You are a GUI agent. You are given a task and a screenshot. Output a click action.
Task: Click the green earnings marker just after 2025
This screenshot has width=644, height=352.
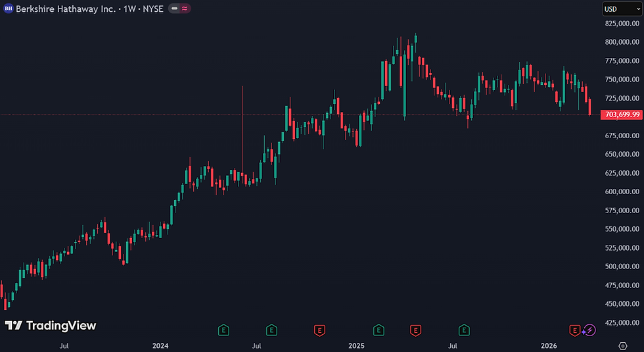379,330
